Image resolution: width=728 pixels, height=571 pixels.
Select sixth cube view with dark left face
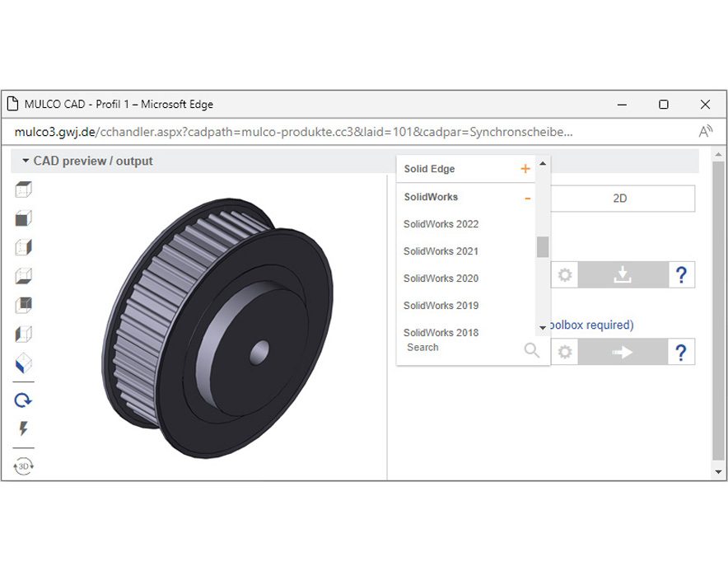click(x=23, y=334)
